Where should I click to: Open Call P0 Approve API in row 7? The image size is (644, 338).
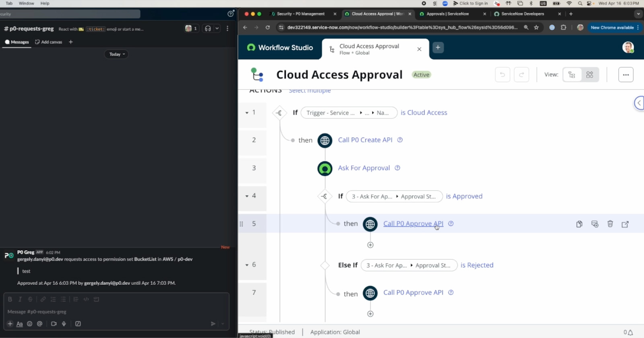[x=413, y=293]
